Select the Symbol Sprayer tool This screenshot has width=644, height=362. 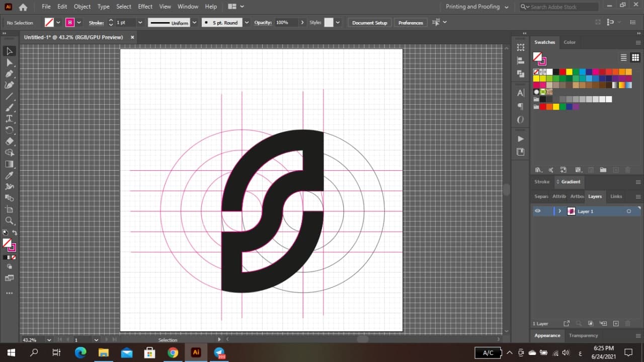pos(9,187)
